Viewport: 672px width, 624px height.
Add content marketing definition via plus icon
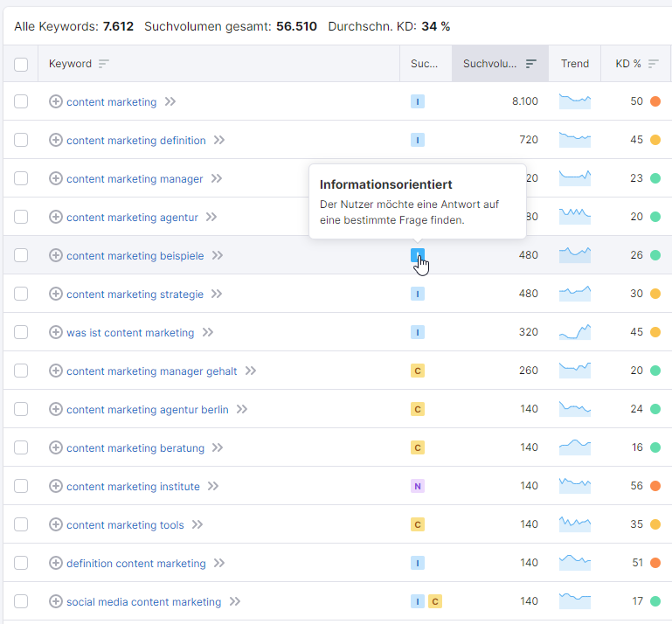(56, 140)
